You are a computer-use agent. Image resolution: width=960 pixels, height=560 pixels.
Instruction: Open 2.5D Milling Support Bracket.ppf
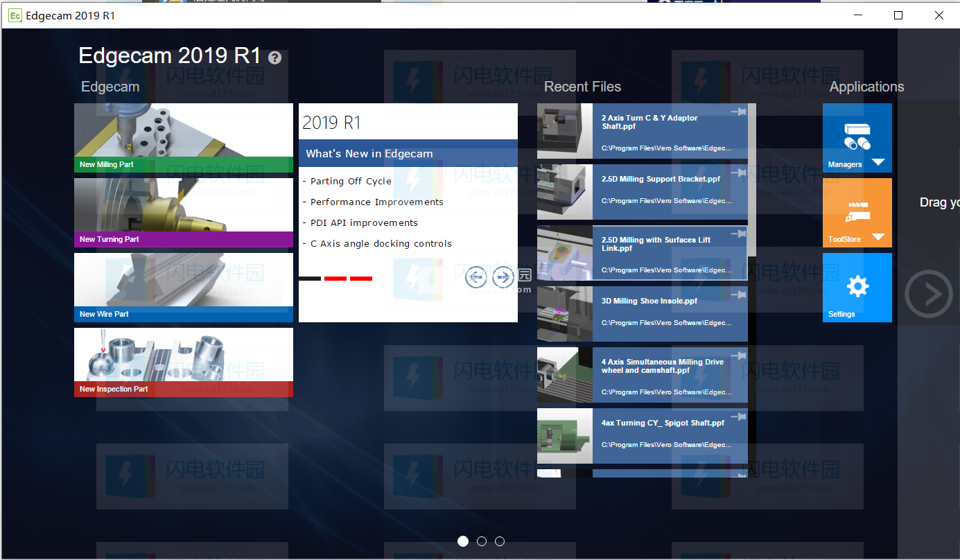[643, 192]
